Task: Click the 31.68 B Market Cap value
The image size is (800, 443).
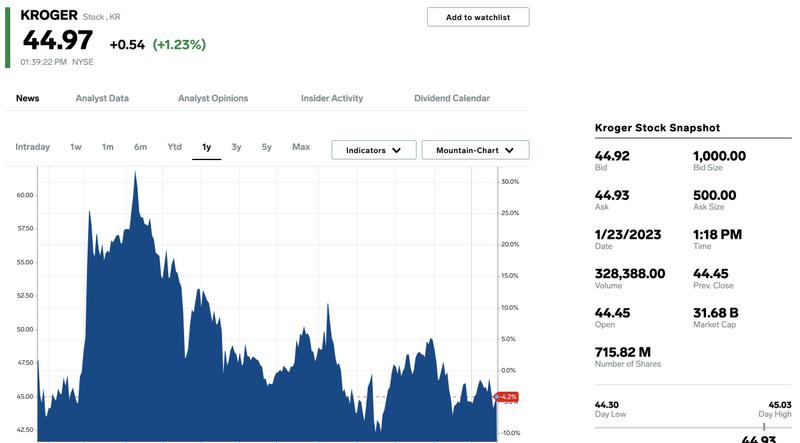Action: tap(716, 313)
